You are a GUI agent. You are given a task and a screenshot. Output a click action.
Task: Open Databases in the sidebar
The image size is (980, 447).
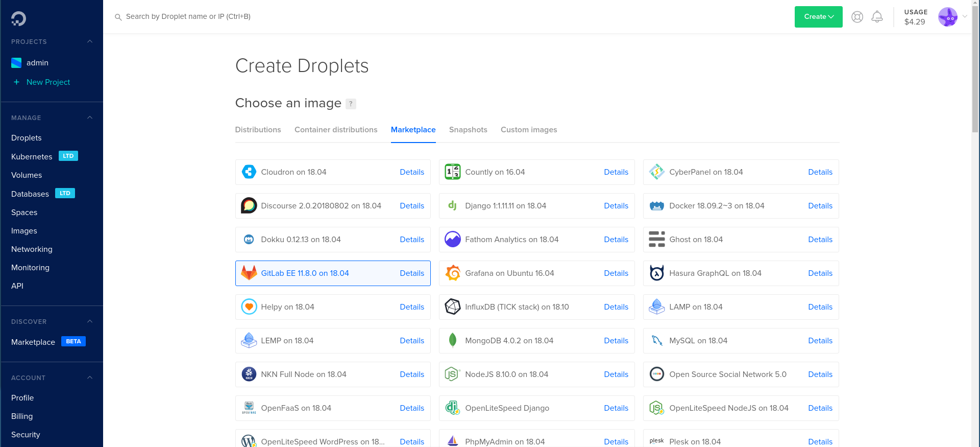(x=30, y=194)
